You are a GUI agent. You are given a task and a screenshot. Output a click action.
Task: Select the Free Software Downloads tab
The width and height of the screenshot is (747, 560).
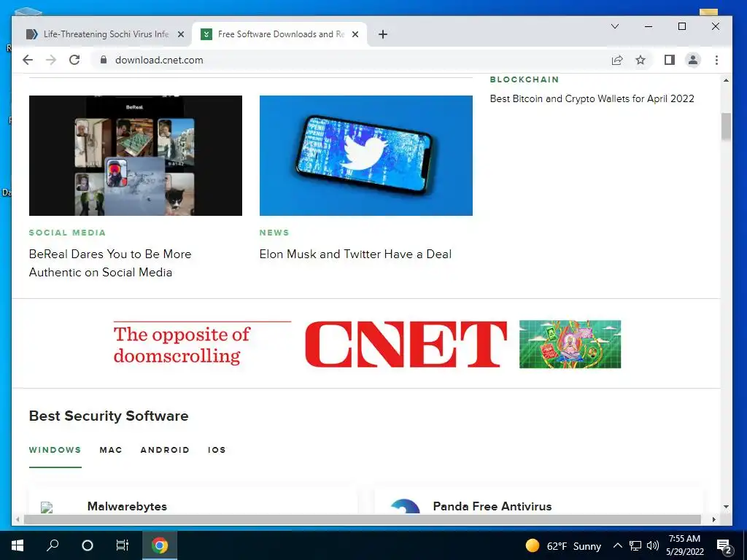pos(279,34)
